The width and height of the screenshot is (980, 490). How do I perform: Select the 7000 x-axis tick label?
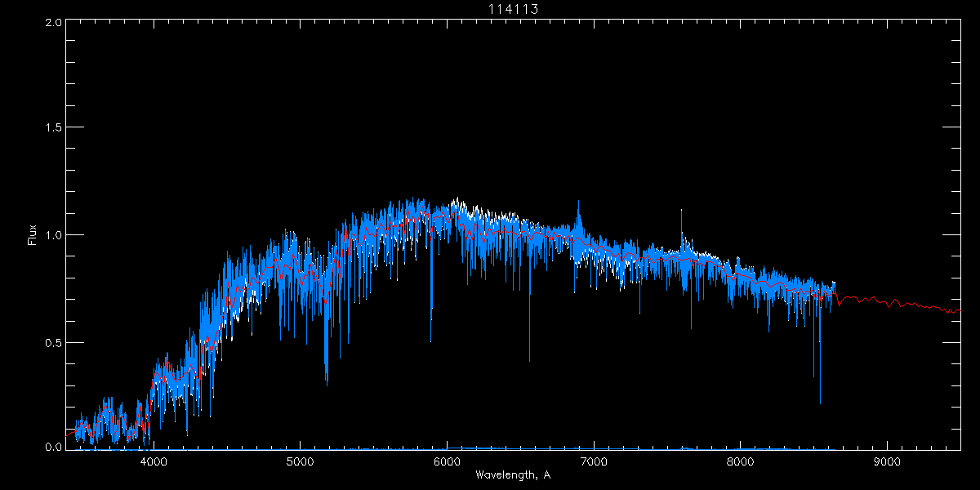click(x=594, y=461)
